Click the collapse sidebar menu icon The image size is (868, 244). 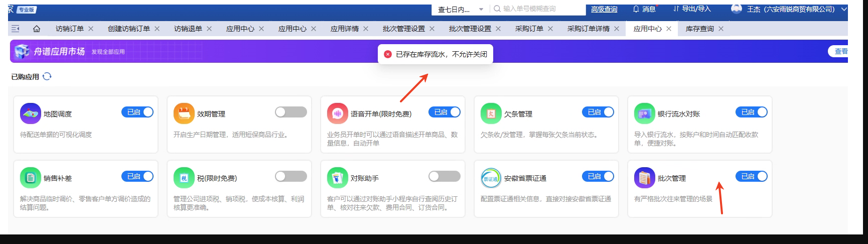point(16,29)
